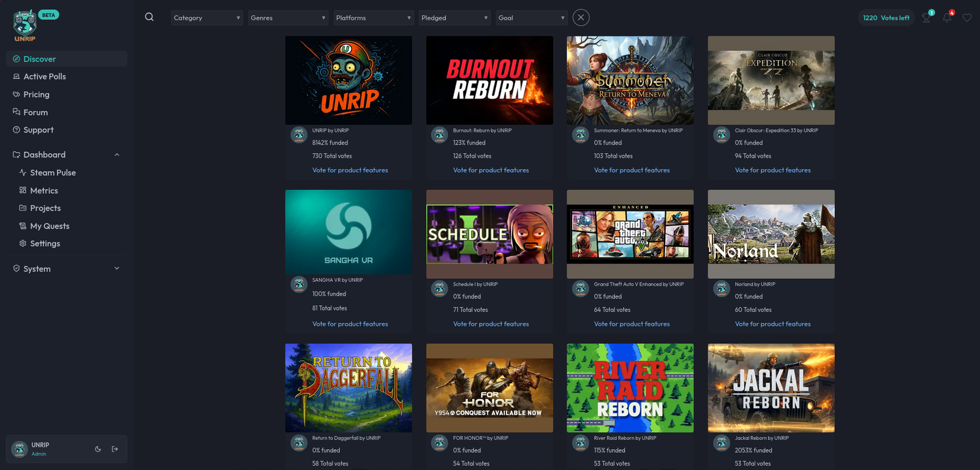Image resolution: width=980 pixels, height=470 pixels.
Task: Click the 1220 Votes left button
Action: tap(886, 18)
